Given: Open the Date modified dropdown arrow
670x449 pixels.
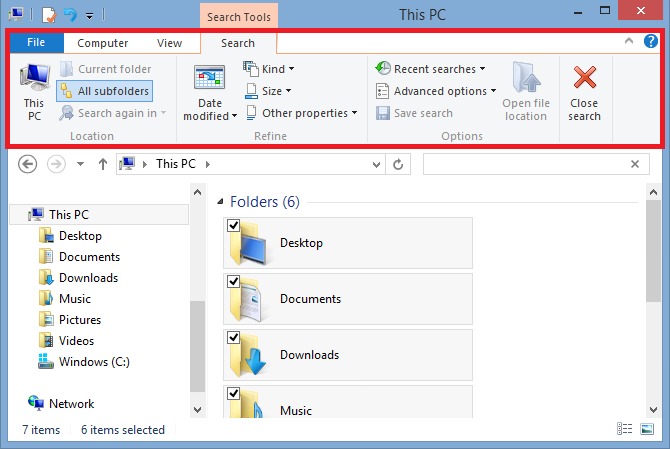Looking at the screenshot, I should [234, 116].
